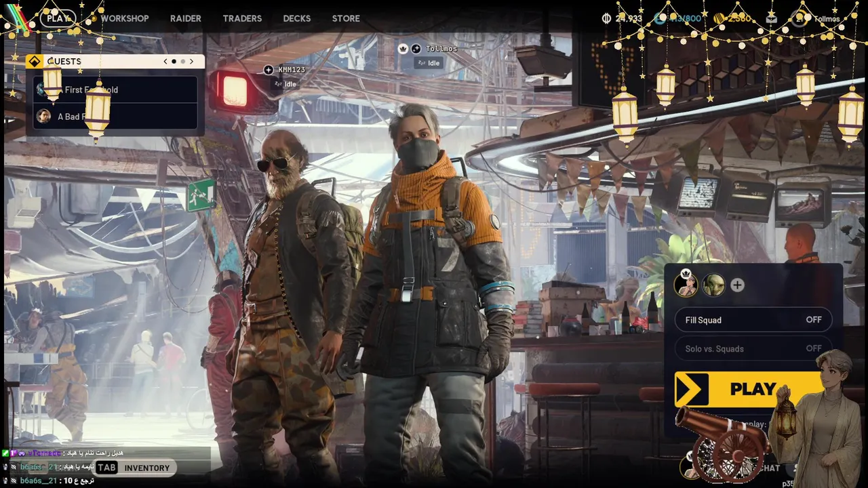The width and height of the screenshot is (868, 488).
Task: Switch to the RAIDER tab
Action: pos(186,18)
